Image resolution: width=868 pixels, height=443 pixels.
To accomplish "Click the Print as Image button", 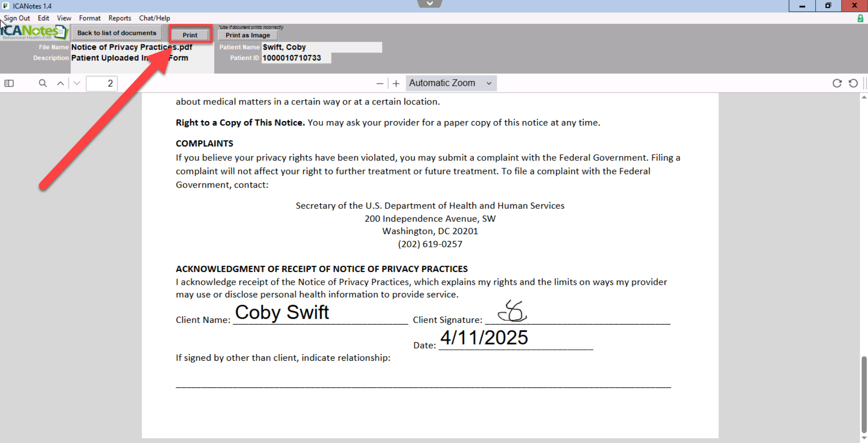I will (x=247, y=35).
